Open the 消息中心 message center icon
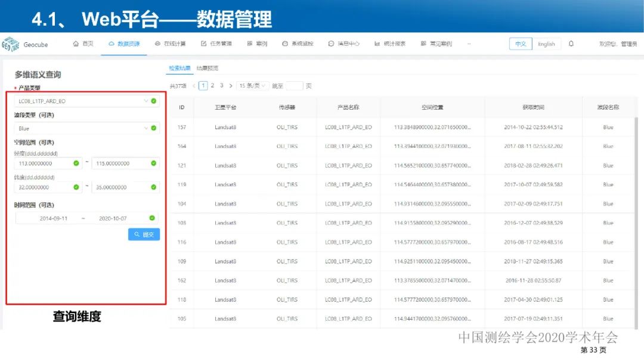Screen dimensions: 644x362 [332, 44]
